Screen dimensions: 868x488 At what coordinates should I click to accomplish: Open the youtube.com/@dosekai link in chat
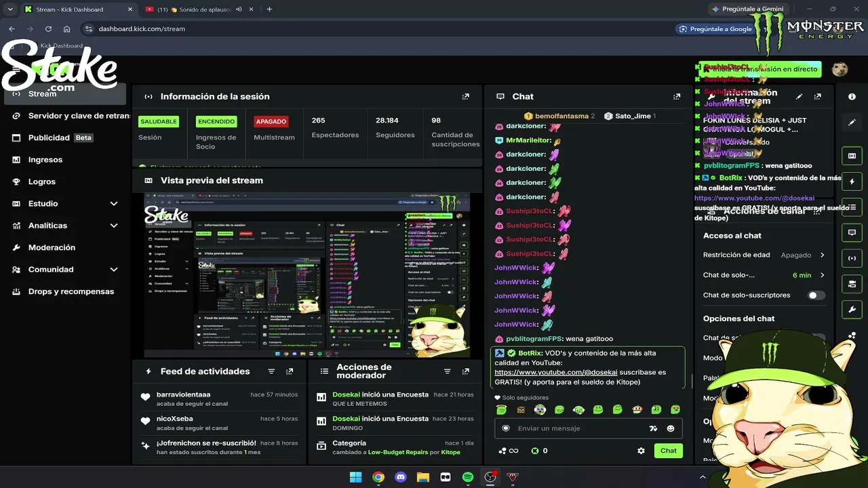[556, 372]
